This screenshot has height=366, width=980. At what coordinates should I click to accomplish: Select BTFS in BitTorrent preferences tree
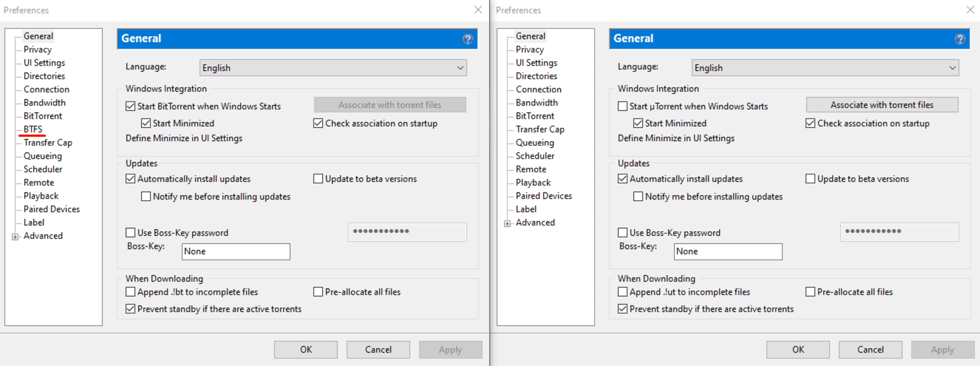click(33, 129)
